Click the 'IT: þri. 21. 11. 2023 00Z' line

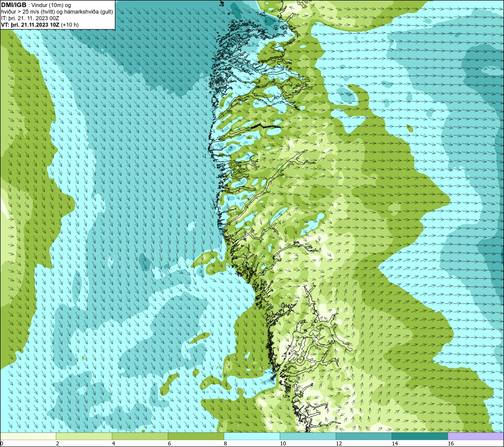click(30, 18)
